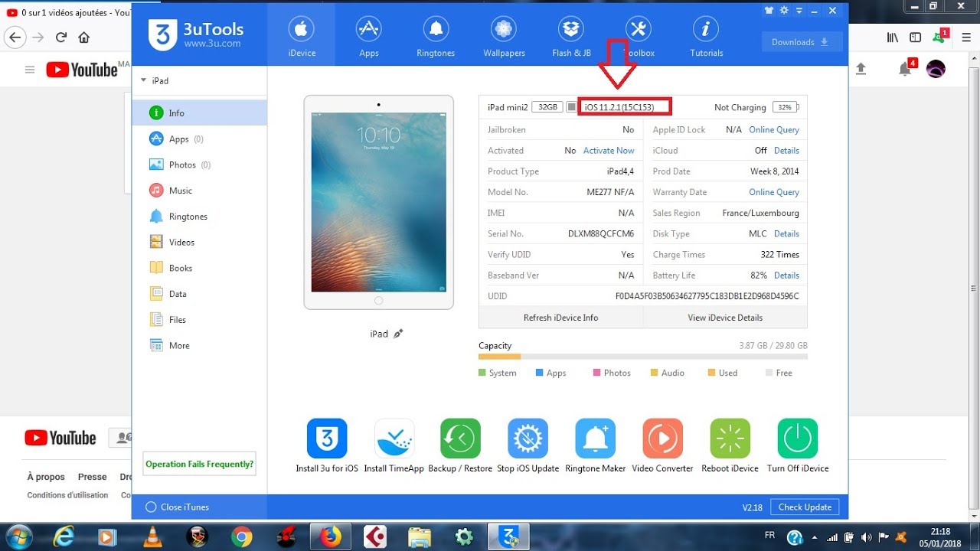Screen dimensions: 980x551
Task: Open the iDevice tab in 3uTools
Action: (x=301, y=35)
